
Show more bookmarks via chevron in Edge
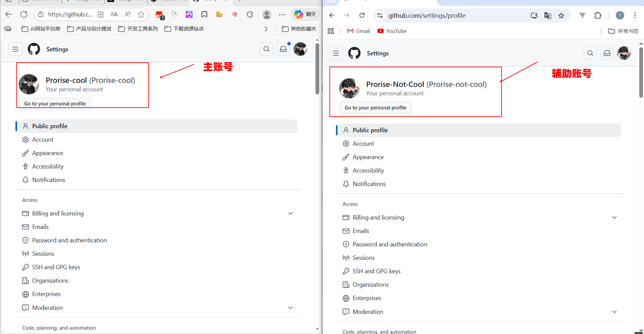click(266, 29)
